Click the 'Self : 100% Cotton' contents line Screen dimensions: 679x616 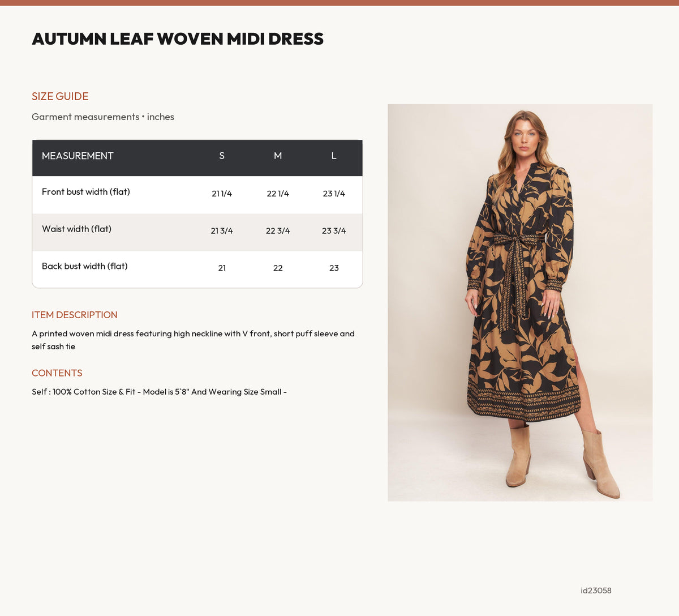160,392
